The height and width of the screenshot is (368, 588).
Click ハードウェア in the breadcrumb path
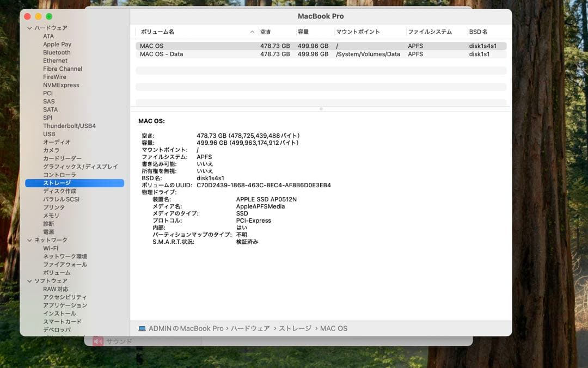point(252,328)
